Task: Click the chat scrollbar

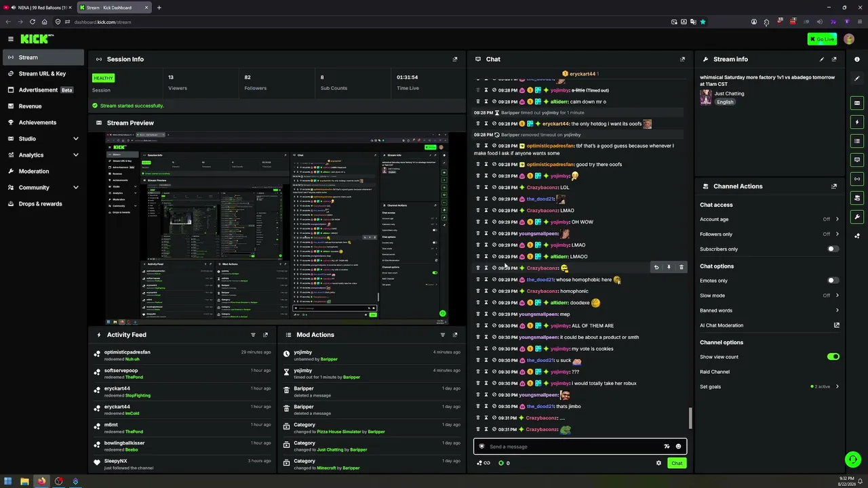Action: [690, 418]
